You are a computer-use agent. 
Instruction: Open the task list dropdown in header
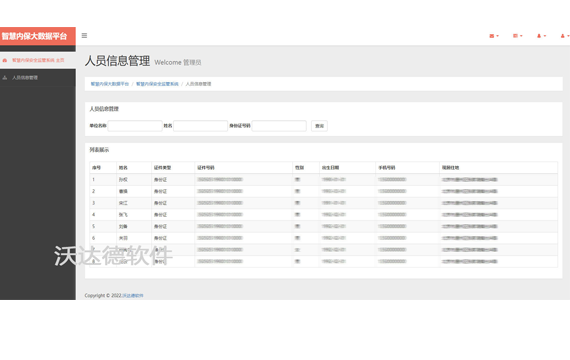pos(517,36)
